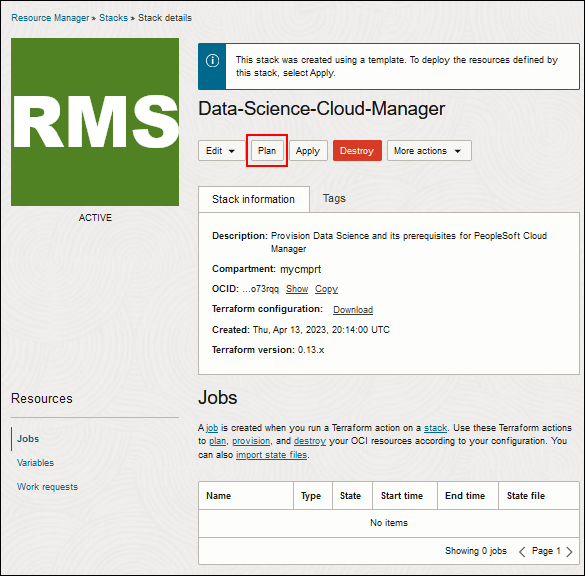The image size is (585, 576).
Task: Click the red Destroy button
Action: pos(357,151)
